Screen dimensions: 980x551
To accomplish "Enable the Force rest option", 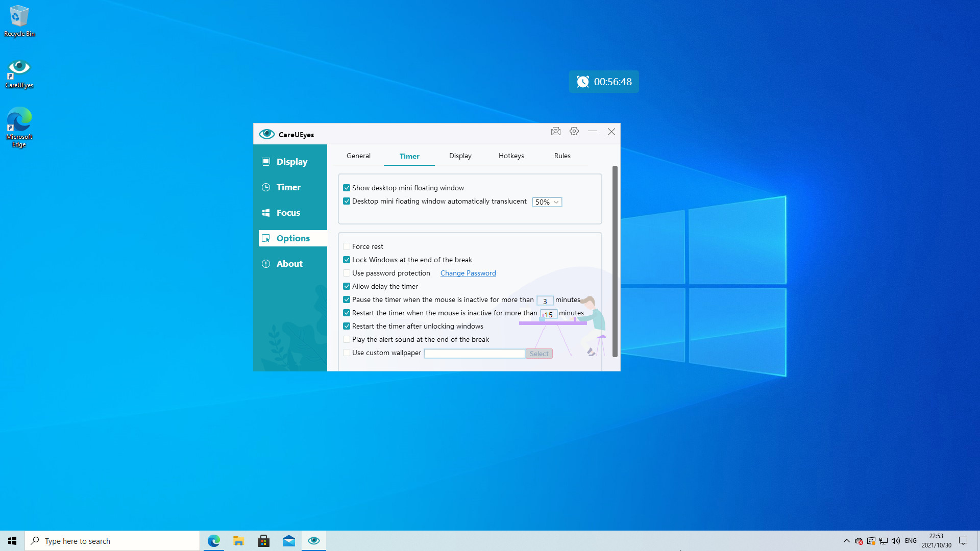I will 347,246.
